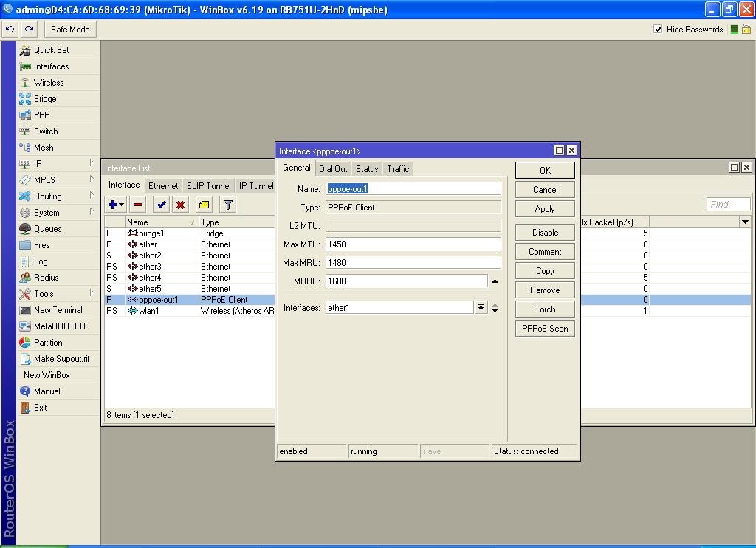The height and width of the screenshot is (548, 756).
Task: Open the Bridge section
Action: point(58,99)
